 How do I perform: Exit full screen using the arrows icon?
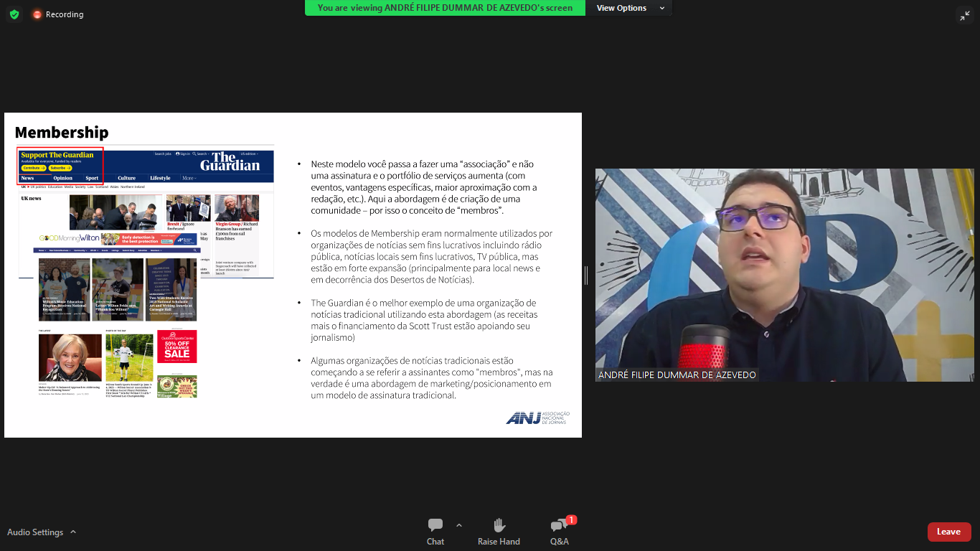[x=964, y=15]
